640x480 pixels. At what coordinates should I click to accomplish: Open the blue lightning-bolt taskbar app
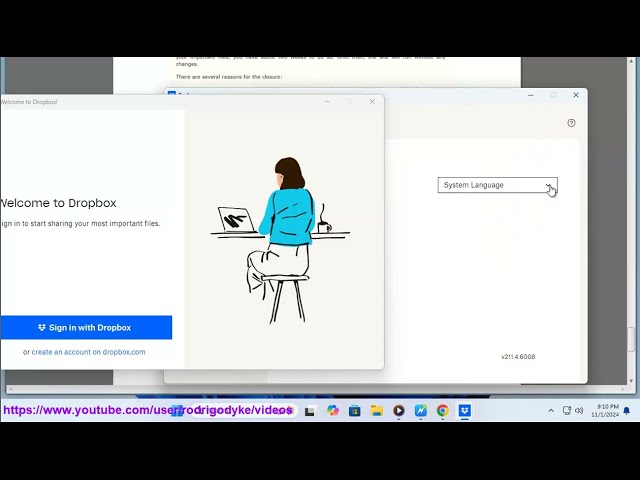[421, 410]
